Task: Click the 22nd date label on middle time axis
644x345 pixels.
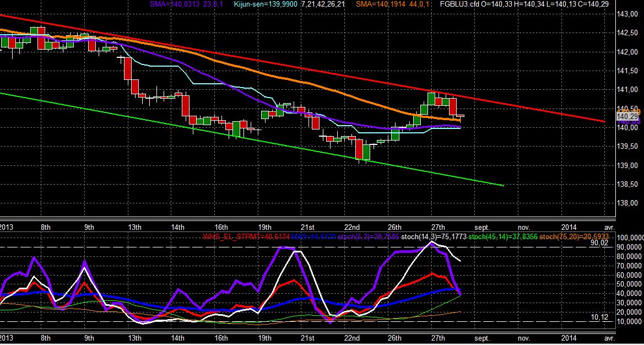Action: pyautogui.click(x=352, y=227)
